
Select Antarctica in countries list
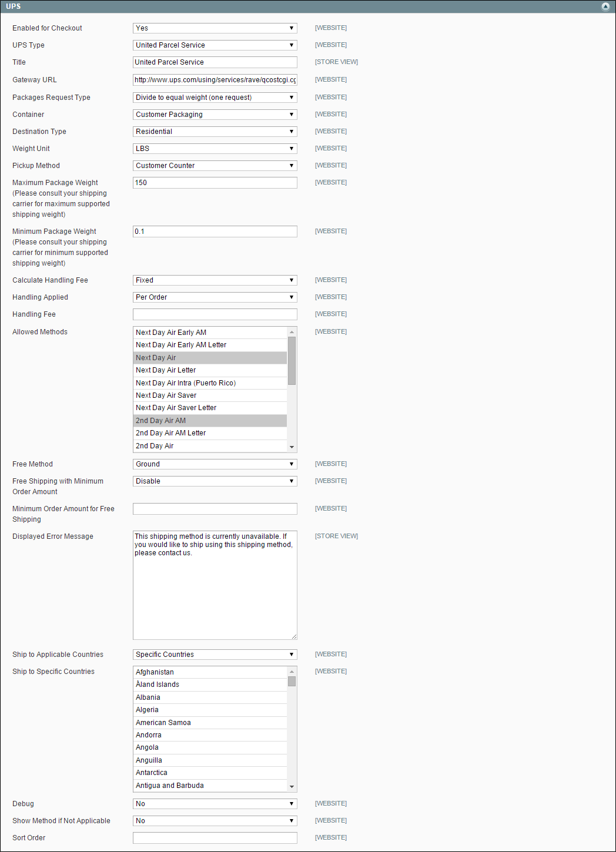coord(210,773)
